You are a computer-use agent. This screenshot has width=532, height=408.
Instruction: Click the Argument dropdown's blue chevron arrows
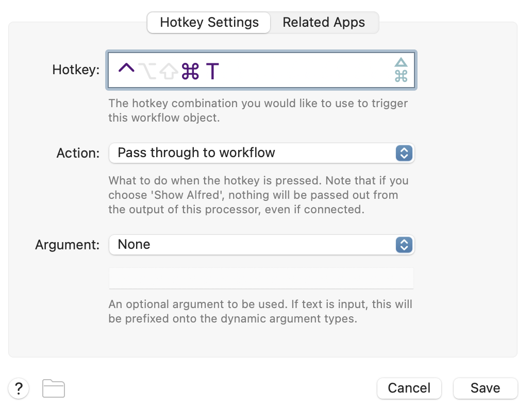[404, 245]
